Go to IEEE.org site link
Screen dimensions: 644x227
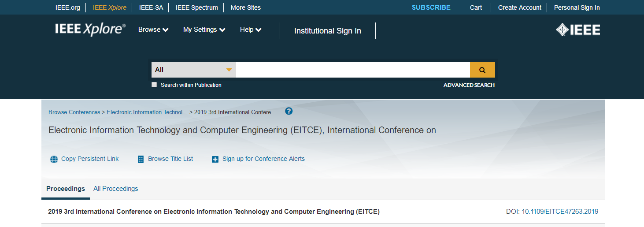68,7
